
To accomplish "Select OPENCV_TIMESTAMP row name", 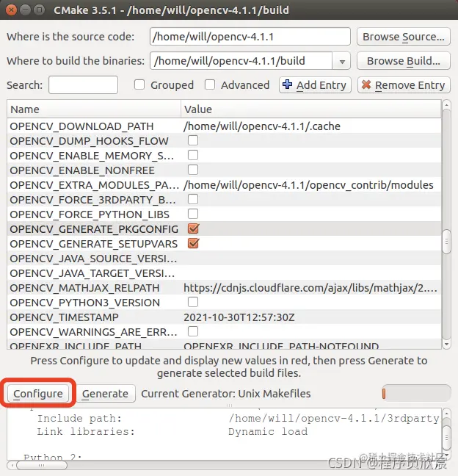I will [64, 317].
